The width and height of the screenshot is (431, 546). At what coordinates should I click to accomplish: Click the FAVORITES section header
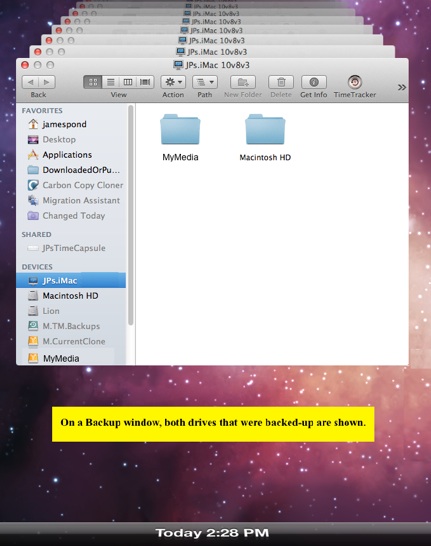point(42,111)
